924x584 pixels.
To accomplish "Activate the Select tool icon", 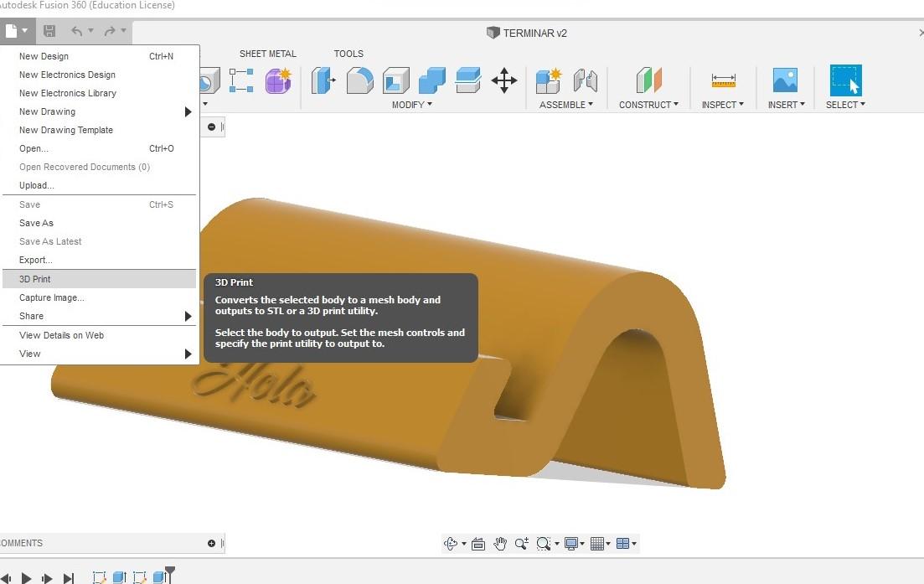I will click(845, 80).
